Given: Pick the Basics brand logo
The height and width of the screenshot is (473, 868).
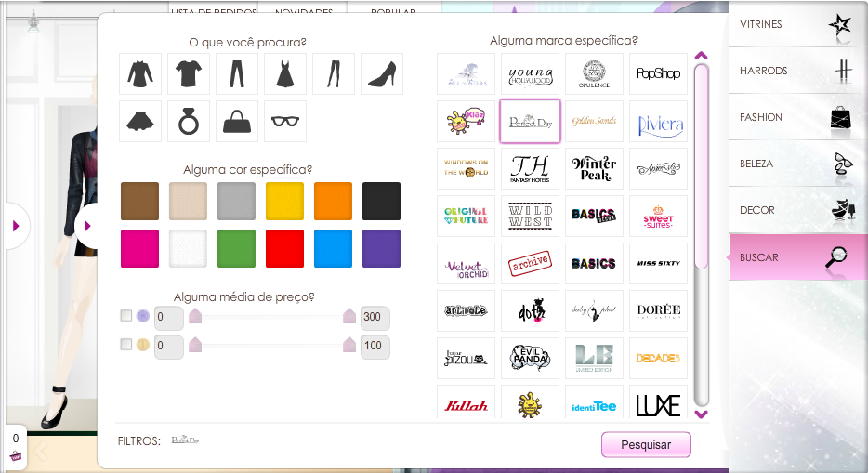Looking at the screenshot, I should 594,263.
